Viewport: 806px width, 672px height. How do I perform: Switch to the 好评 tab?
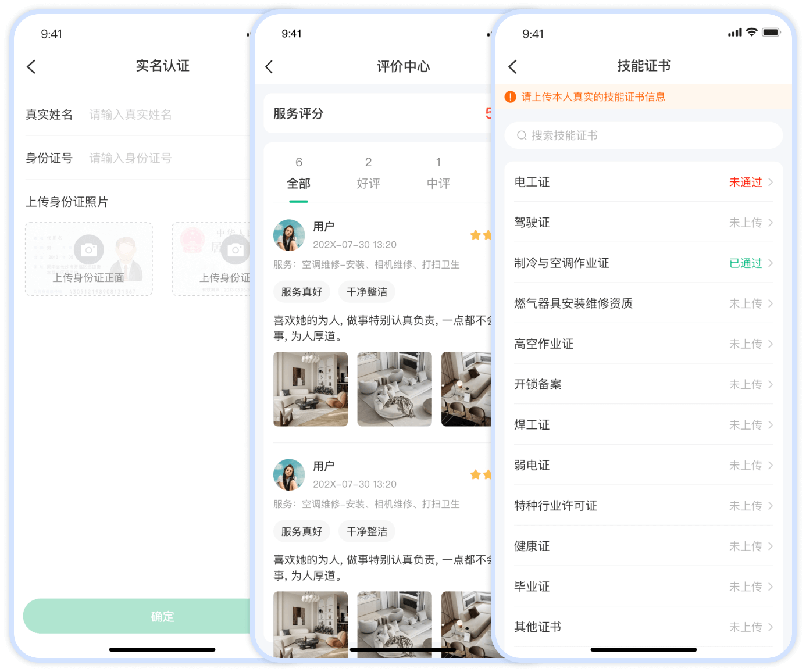[368, 173]
